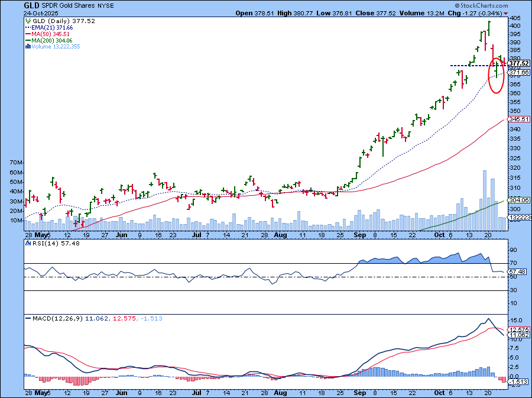
Task: Click the 371.66 EMA tag on right axis
Action: click(519, 72)
